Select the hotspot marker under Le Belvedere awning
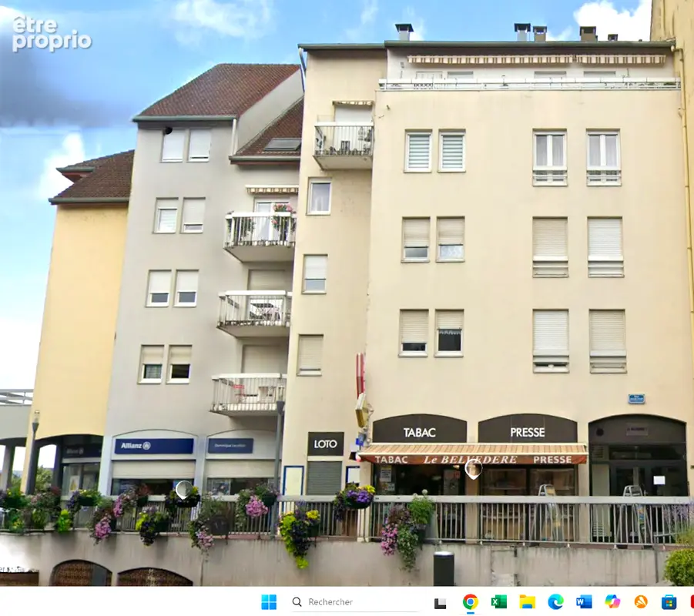 [x=473, y=469]
